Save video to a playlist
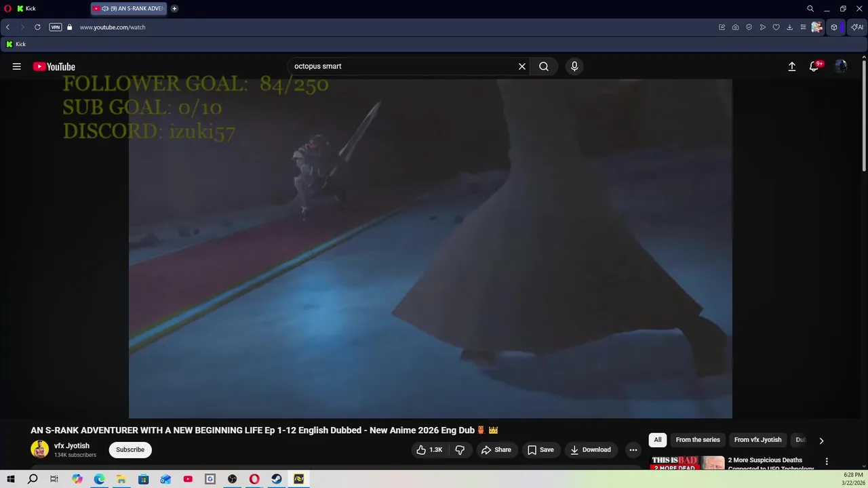This screenshot has width=868, height=488. coord(540,450)
